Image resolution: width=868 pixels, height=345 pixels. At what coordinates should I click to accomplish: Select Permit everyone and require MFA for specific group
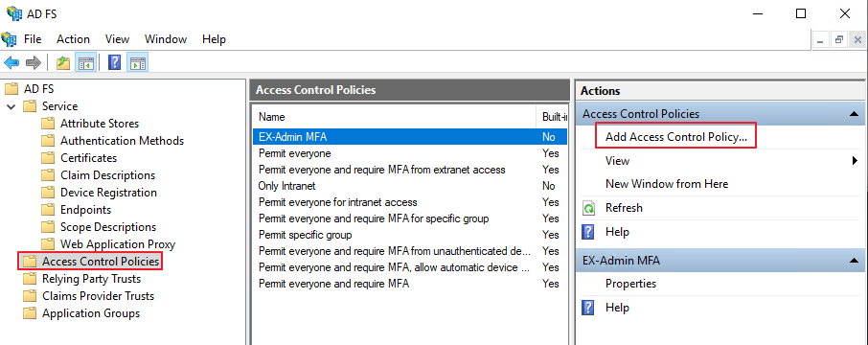click(x=410, y=218)
